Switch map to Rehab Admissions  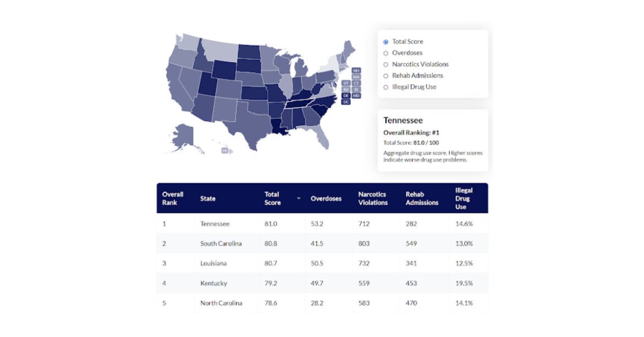[x=386, y=76]
